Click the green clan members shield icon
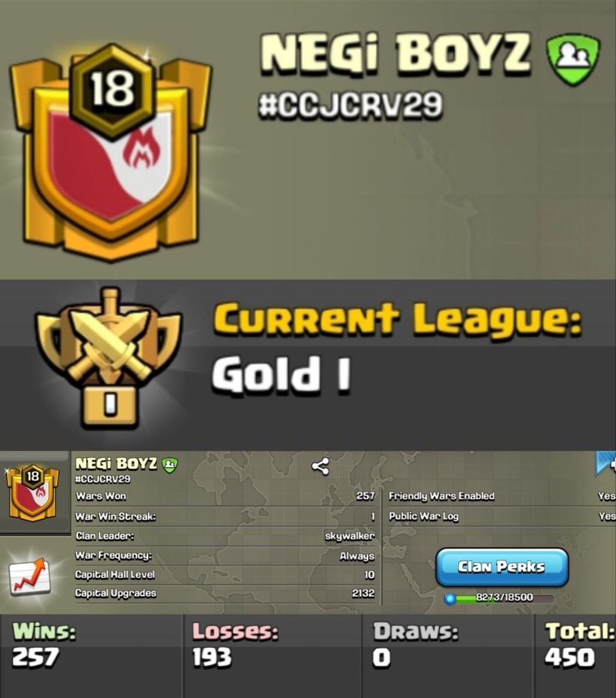 click(573, 59)
